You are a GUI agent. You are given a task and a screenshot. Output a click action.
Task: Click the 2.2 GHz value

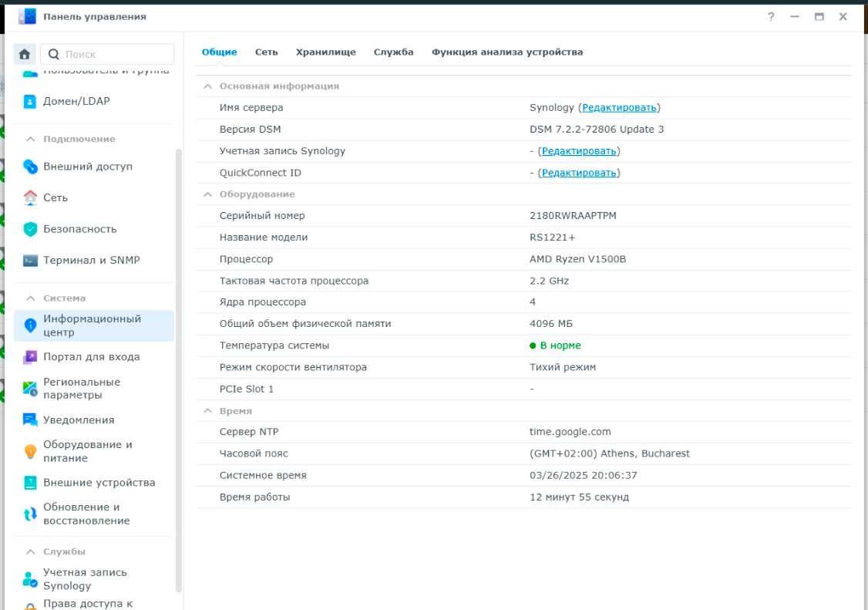tap(549, 281)
